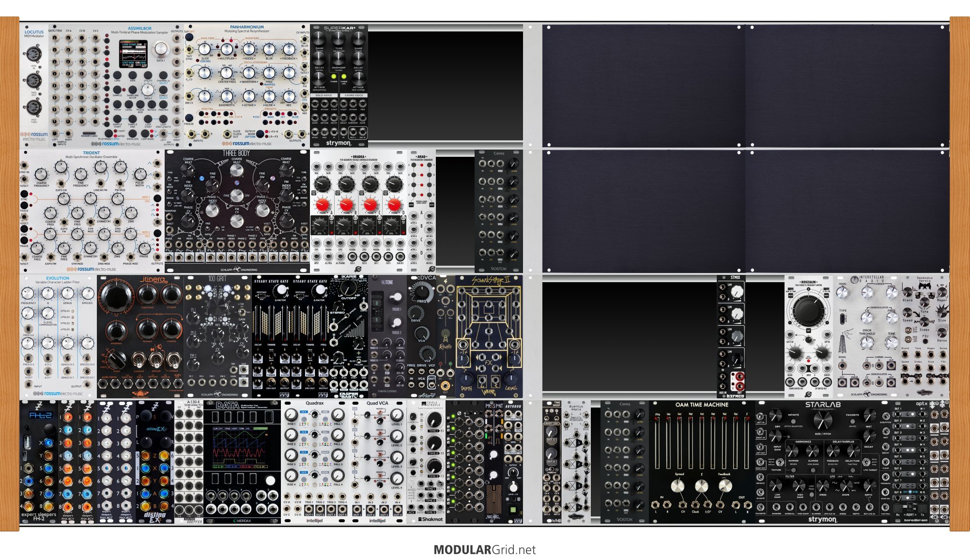Screen dimensions: 970x560
Task: Click the OAM Time Machine Dry fader
Action: [658, 443]
